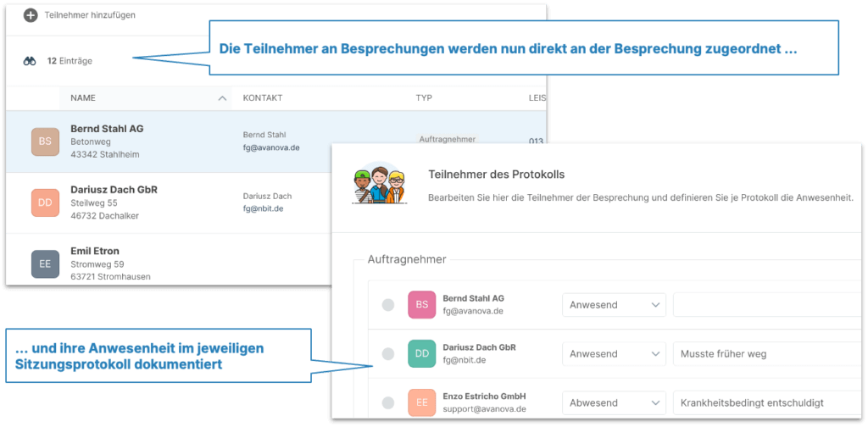
Task: Click the participants illustration icon in protocol header
Action: [377, 183]
